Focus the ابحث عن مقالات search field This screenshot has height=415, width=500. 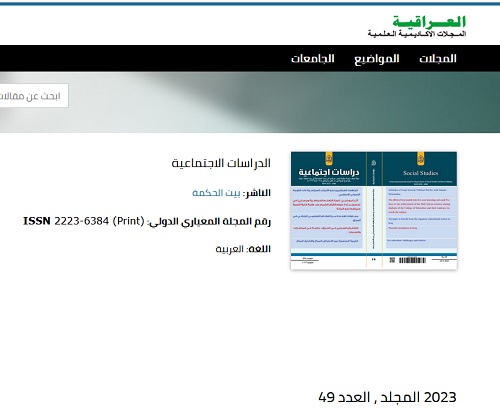pos(33,96)
